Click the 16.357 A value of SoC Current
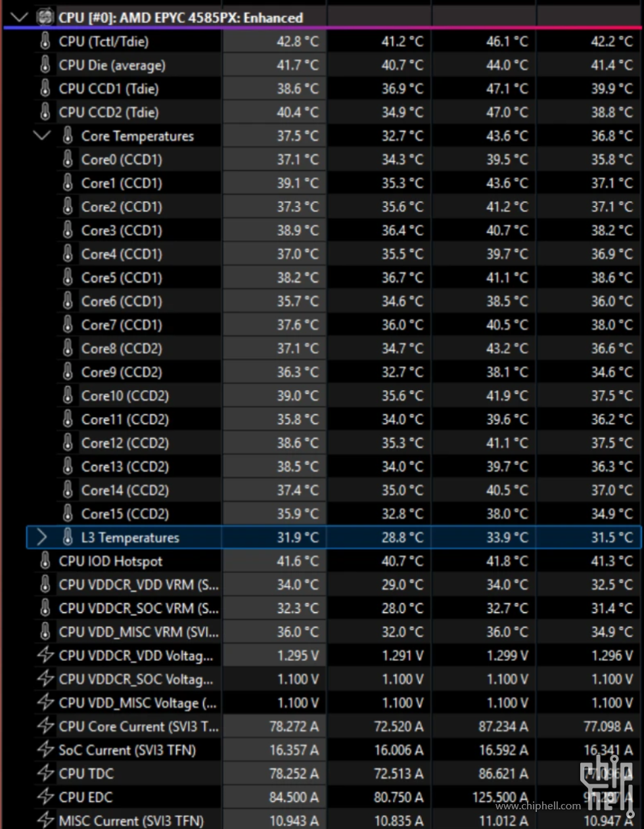Screen dimensions: 644x829 coord(294,750)
